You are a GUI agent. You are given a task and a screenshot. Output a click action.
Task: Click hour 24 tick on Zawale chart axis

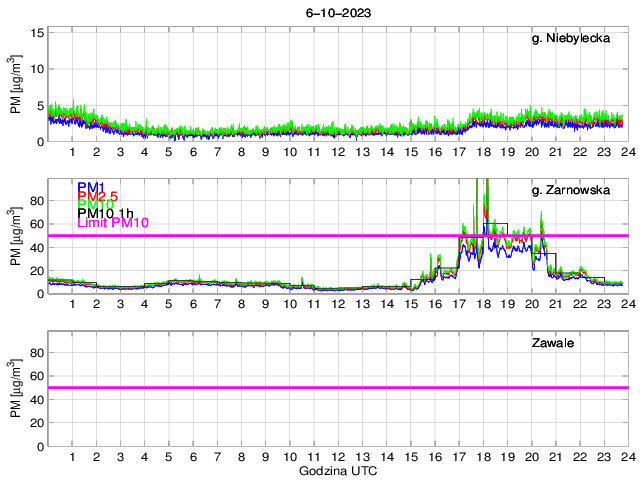tap(627, 457)
